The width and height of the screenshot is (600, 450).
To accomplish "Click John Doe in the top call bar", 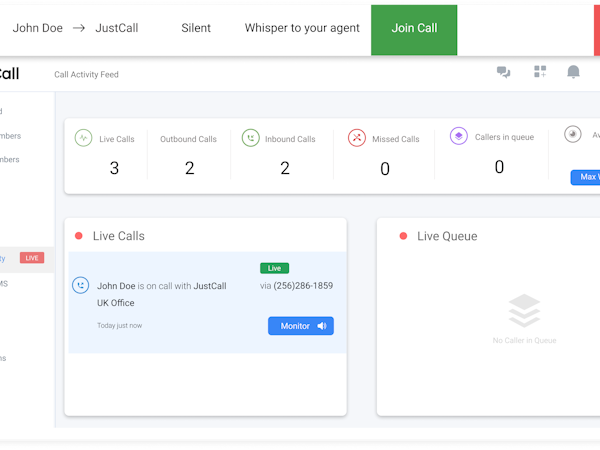I will [38, 28].
